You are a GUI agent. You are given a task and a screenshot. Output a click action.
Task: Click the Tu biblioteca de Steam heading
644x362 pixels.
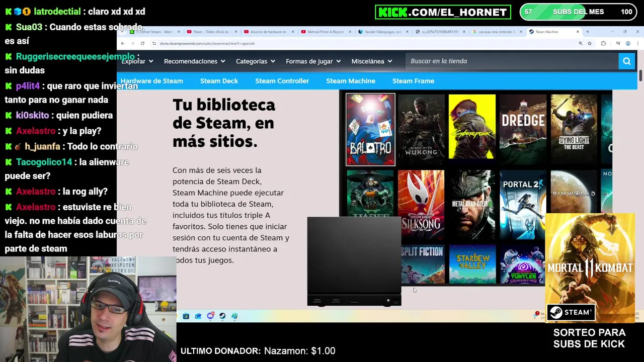point(224,123)
